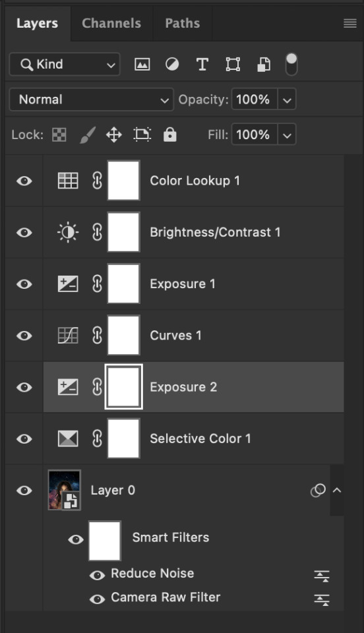Lock position move icon
364x633 pixels.
pos(114,135)
